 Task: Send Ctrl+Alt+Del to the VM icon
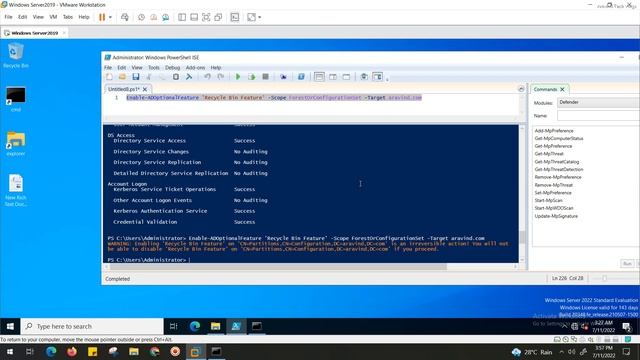pos(125,17)
